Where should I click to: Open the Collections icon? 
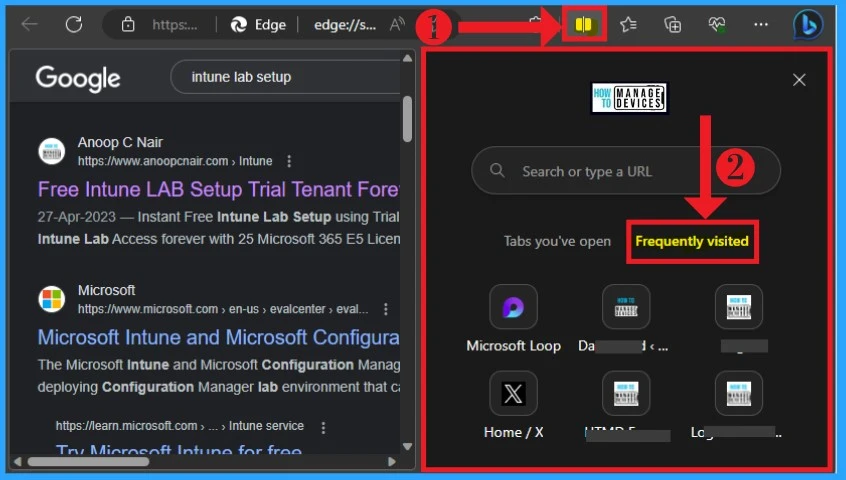672,24
